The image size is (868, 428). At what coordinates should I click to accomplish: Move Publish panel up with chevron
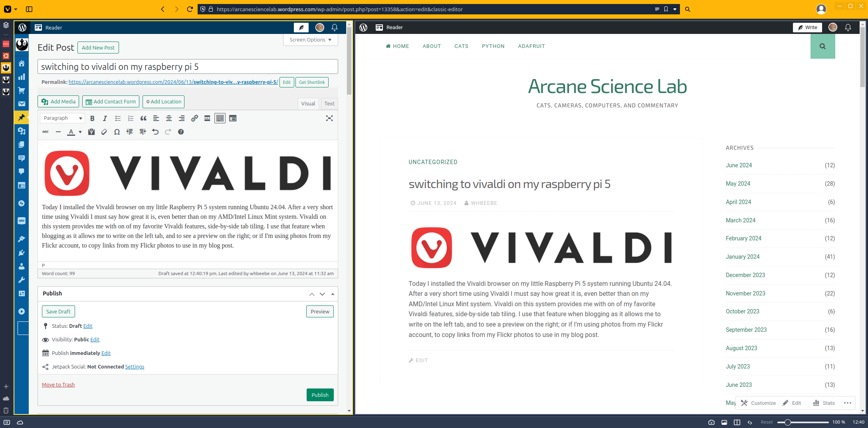(x=312, y=294)
